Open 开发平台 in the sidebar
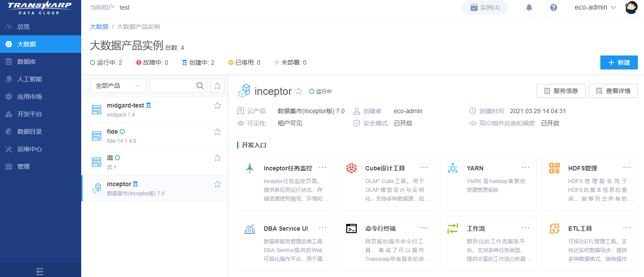 click(x=41, y=114)
